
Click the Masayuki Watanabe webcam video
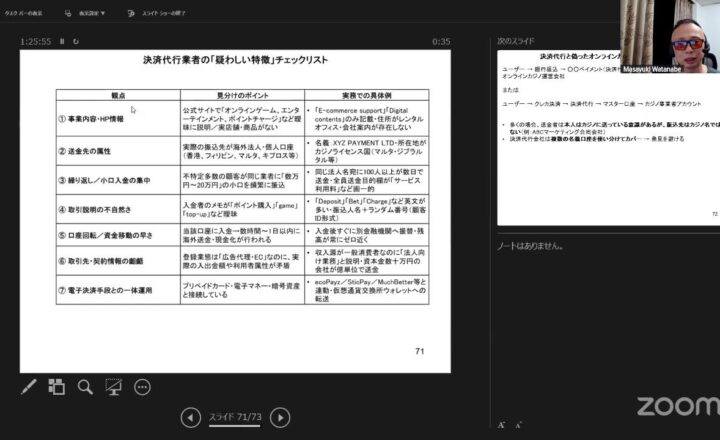(668, 35)
